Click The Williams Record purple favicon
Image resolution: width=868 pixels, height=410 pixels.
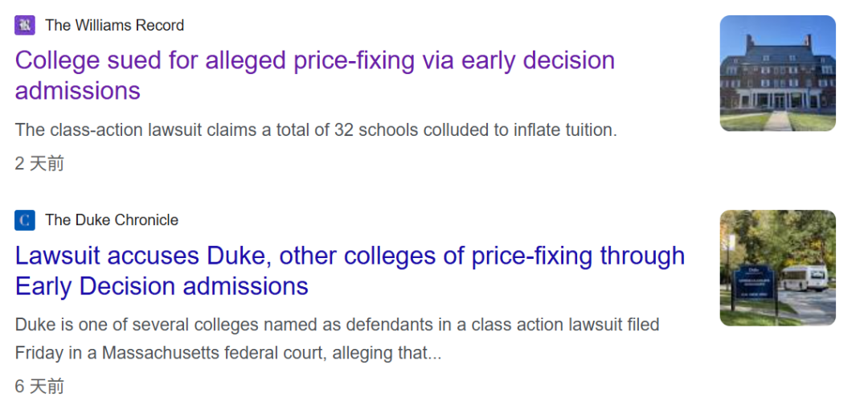pyautogui.click(x=25, y=25)
